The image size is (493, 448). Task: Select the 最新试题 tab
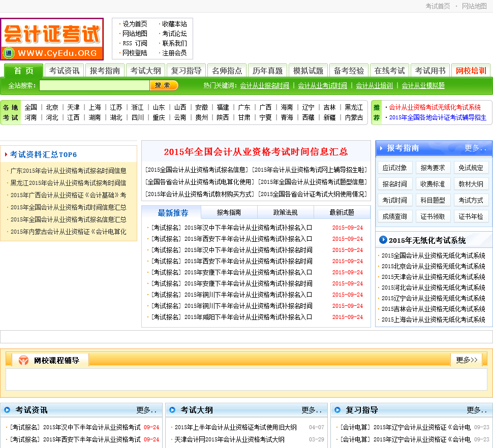(x=342, y=212)
